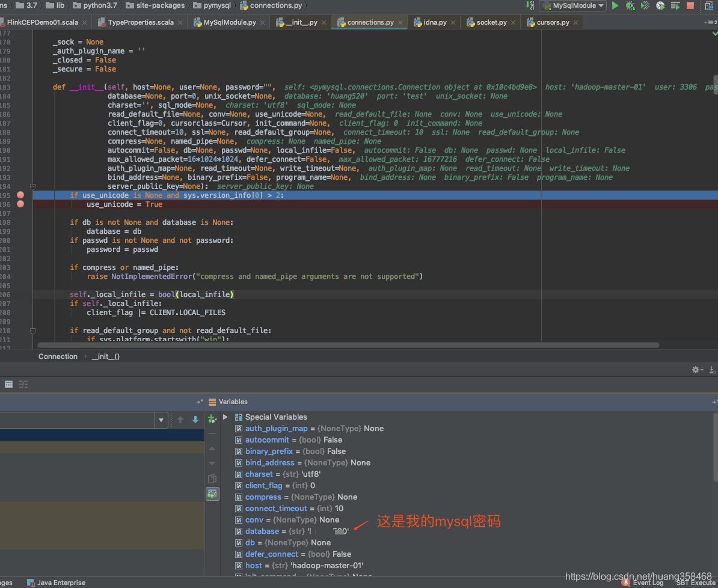Toggle the watches view glasses icon

212,493
